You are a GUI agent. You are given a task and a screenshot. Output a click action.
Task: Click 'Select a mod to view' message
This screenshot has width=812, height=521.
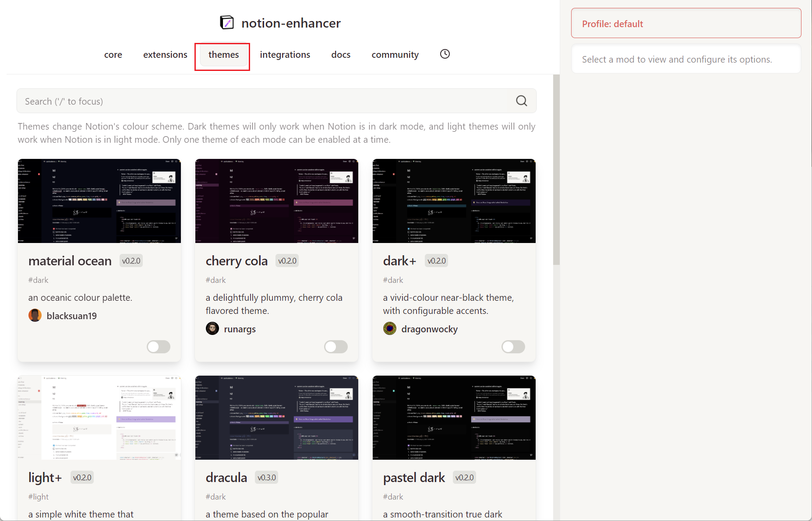(x=677, y=60)
